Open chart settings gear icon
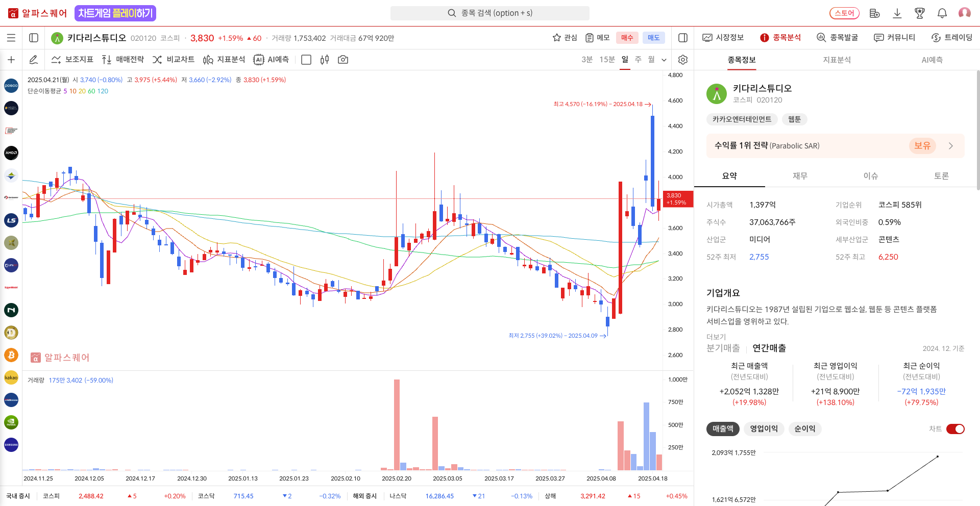This screenshot has height=506, width=980. [x=683, y=60]
